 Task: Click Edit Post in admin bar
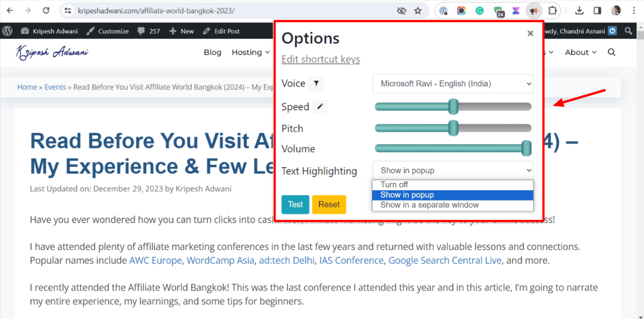point(221,31)
